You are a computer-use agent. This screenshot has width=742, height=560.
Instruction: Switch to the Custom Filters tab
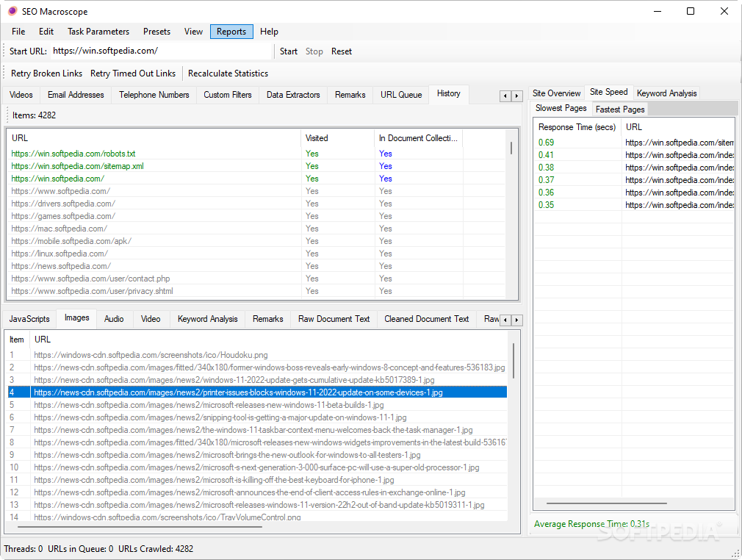pos(228,95)
